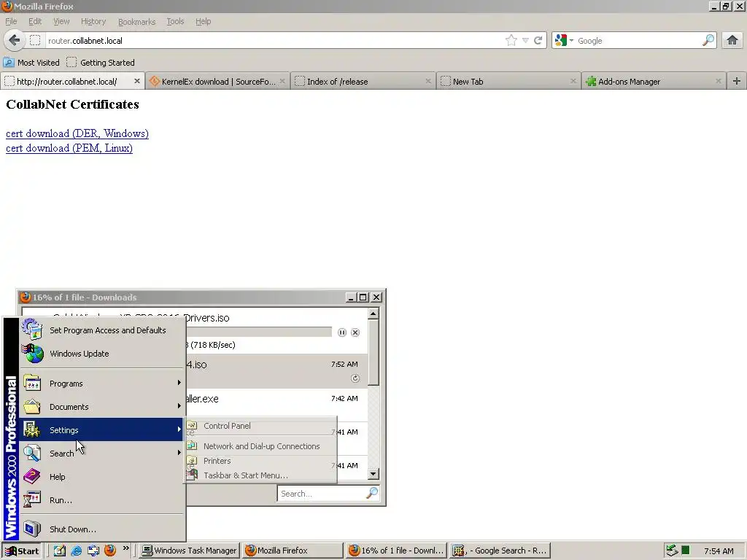747x560 pixels.
Task: Open the Most Visited bookmarks folder
Action: pyautogui.click(x=31, y=63)
